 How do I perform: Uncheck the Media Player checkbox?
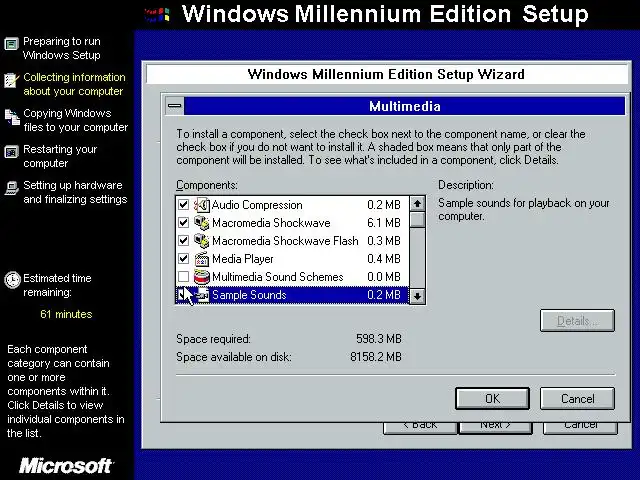click(183, 258)
